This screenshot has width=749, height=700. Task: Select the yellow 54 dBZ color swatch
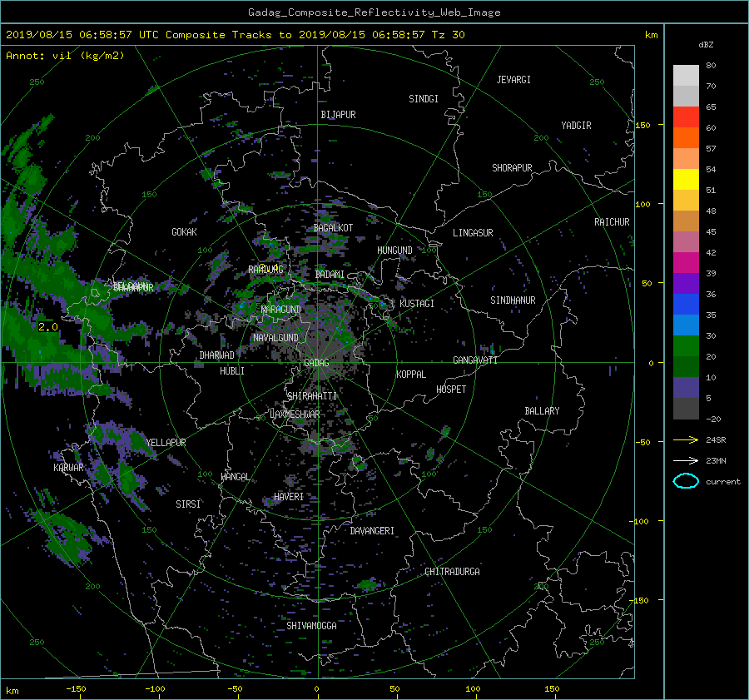pyautogui.click(x=686, y=180)
